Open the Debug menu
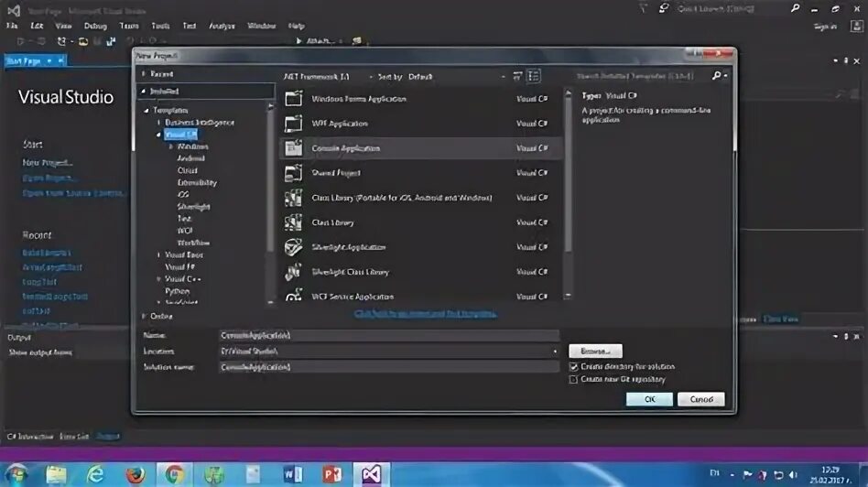The image size is (868, 487). click(x=95, y=26)
